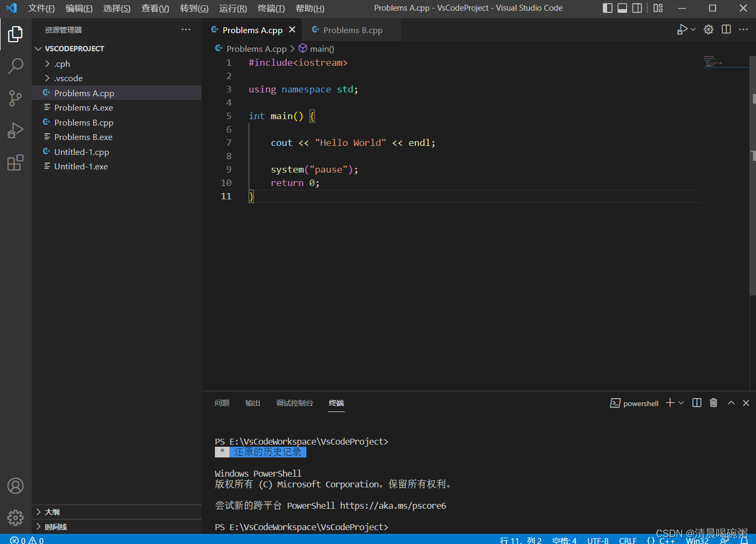Click the Run or Debug play icon
The width and height of the screenshot is (756, 544).
pyautogui.click(x=682, y=30)
